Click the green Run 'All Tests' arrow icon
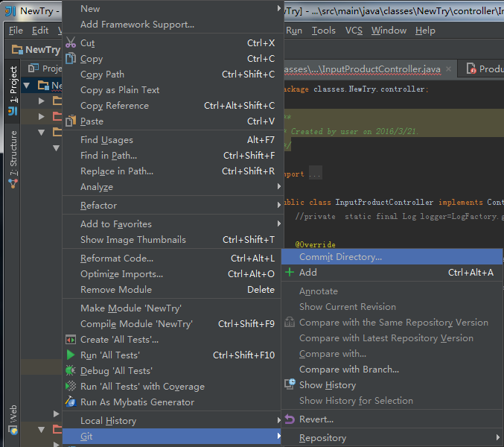 coord(71,355)
